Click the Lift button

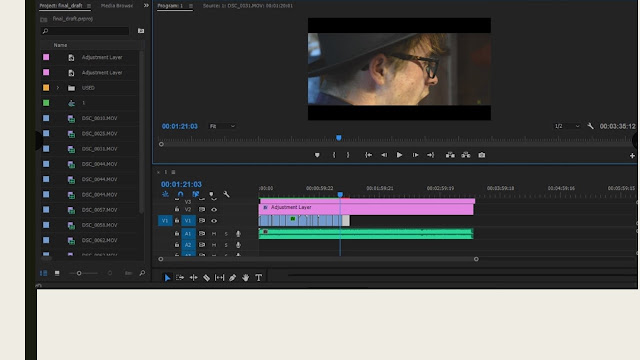(450, 155)
